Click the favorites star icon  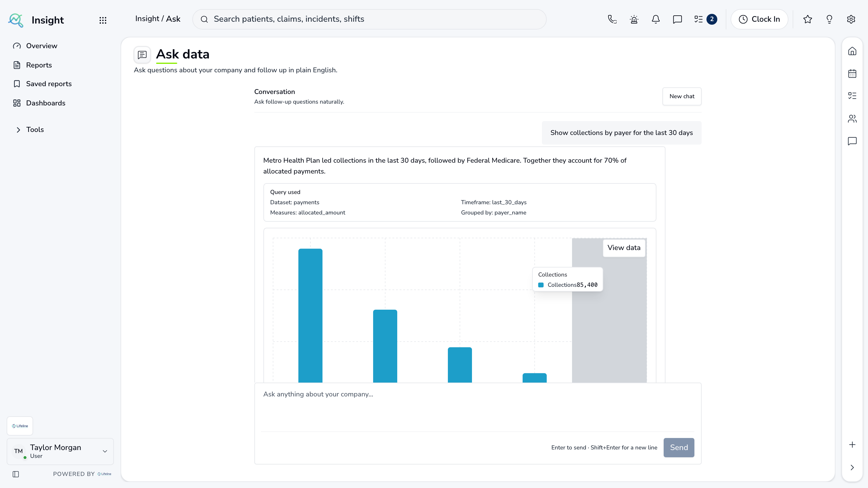(x=808, y=19)
